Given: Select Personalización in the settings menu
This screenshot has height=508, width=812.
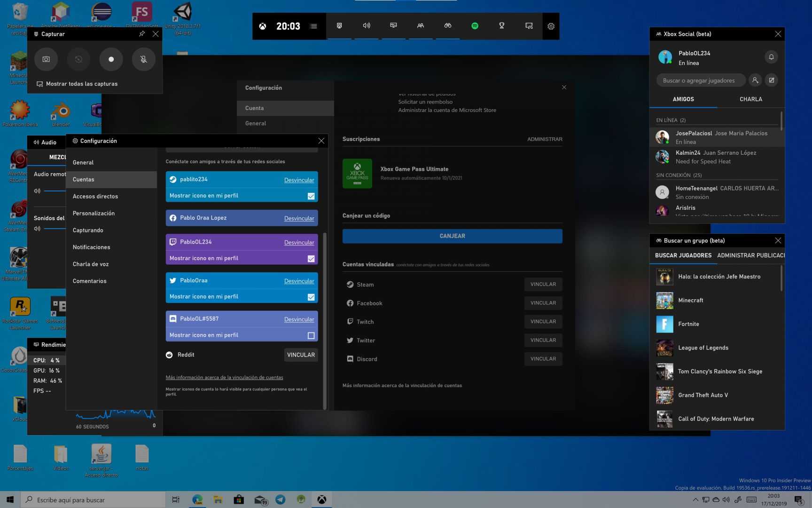Looking at the screenshot, I should [94, 214].
